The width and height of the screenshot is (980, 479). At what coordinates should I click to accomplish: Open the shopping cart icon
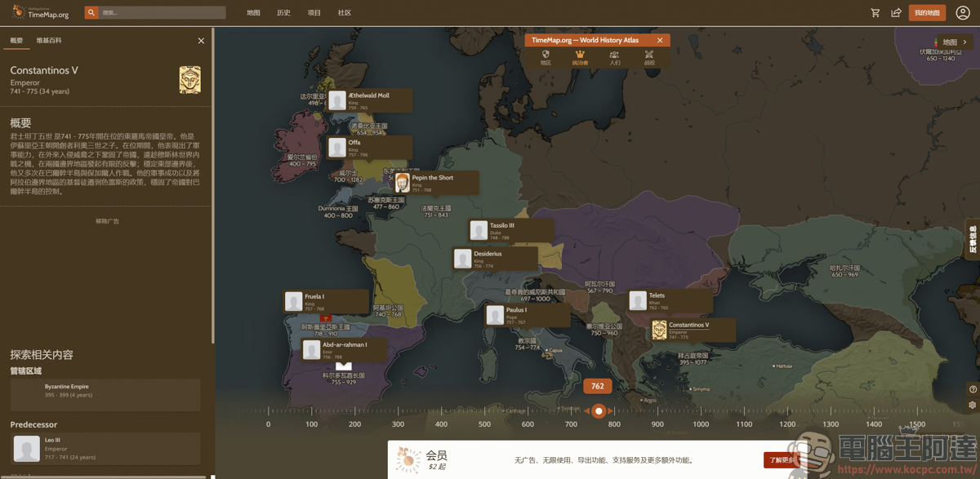(x=875, y=13)
